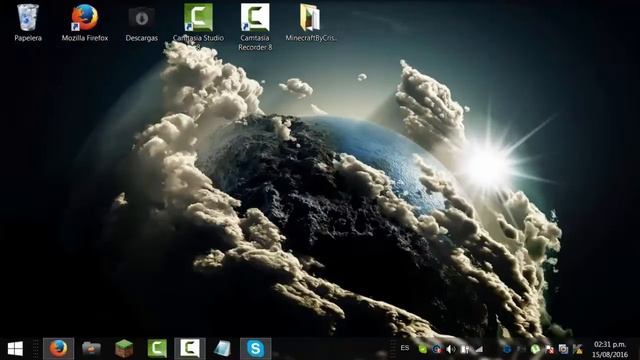The image size is (640, 360).
Task: Open the clock showing 02:31 p.m.
Action: [x=610, y=344]
